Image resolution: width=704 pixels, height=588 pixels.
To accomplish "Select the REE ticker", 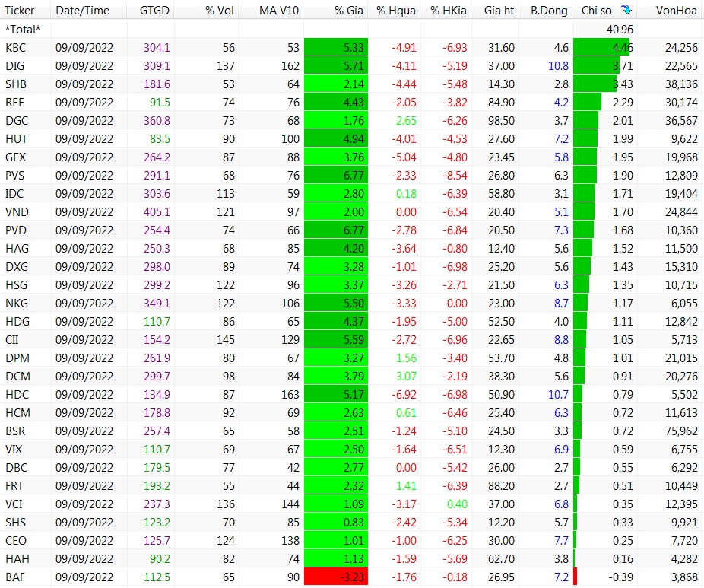I will (14, 103).
